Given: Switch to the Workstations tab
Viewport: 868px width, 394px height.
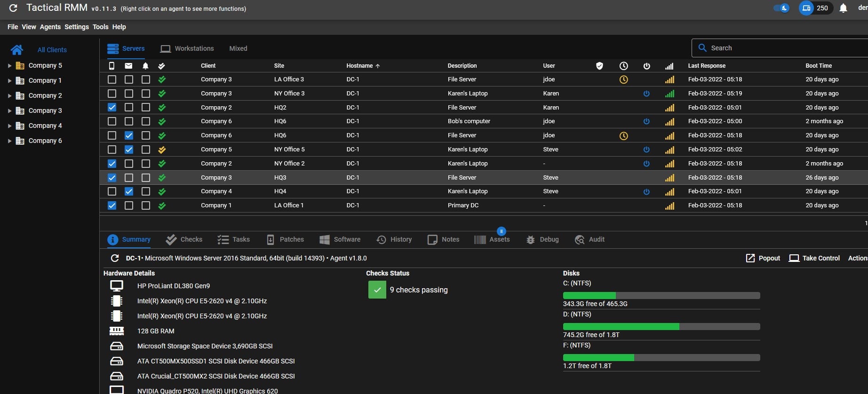Looking at the screenshot, I should 187,48.
